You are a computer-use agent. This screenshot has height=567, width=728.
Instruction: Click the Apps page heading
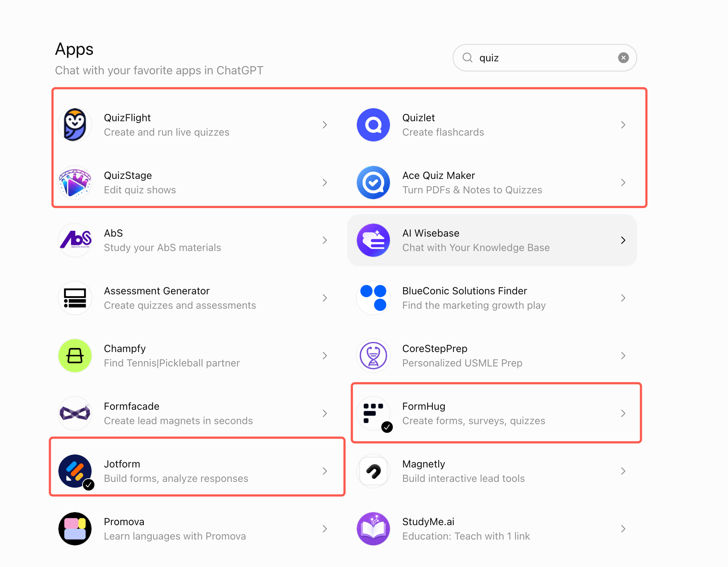point(74,49)
